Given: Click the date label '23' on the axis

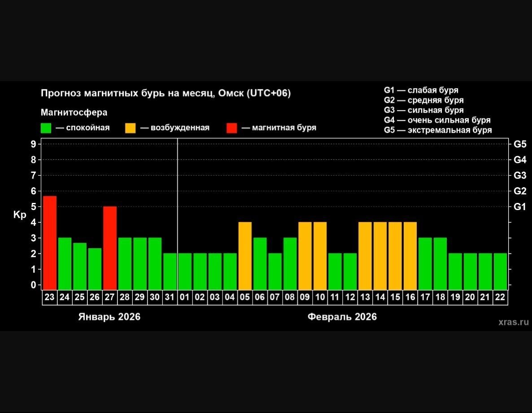Looking at the screenshot, I should click(49, 297).
